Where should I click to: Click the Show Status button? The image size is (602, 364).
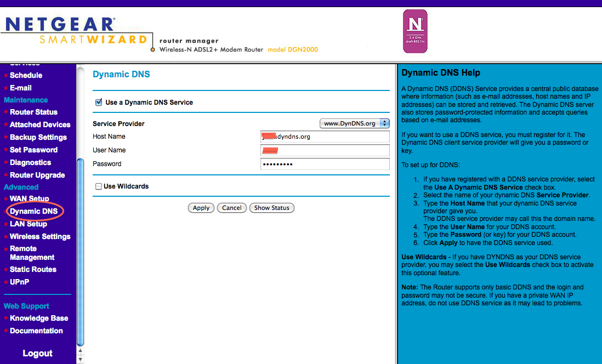(x=271, y=208)
